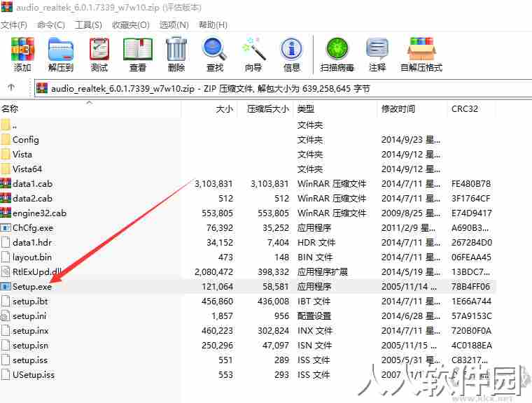The image size is (532, 403).
Task: Click the 注释 (Comment) toolbar icon
Action: [x=377, y=50]
